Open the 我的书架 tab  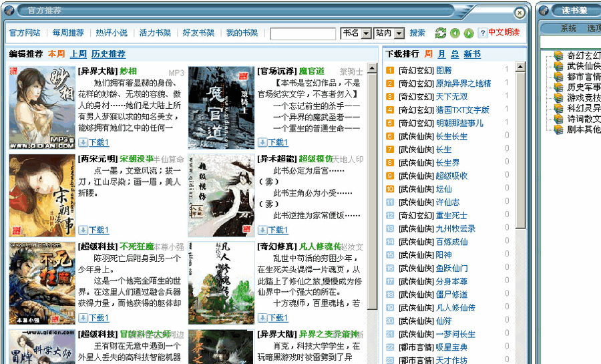(242, 33)
